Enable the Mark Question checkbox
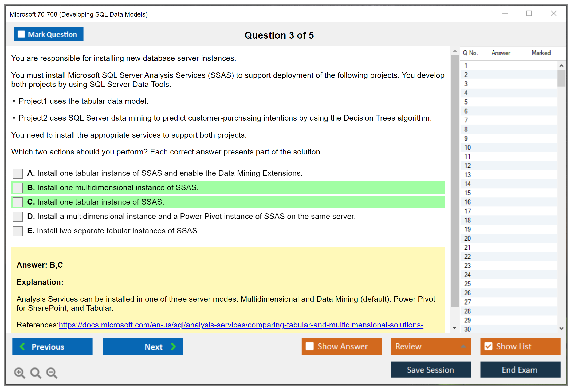574x392 pixels. pyautogui.click(x=21, y=34)
